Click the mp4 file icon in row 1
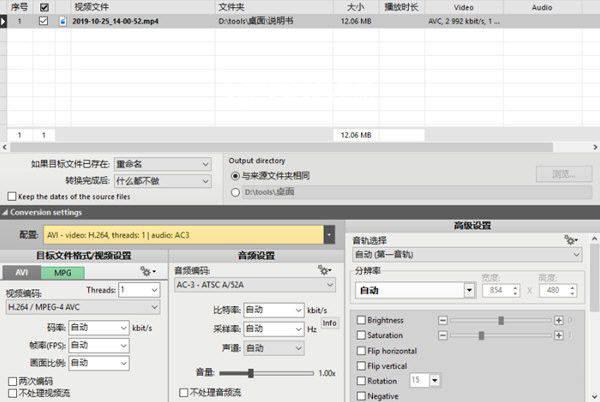 63,21
